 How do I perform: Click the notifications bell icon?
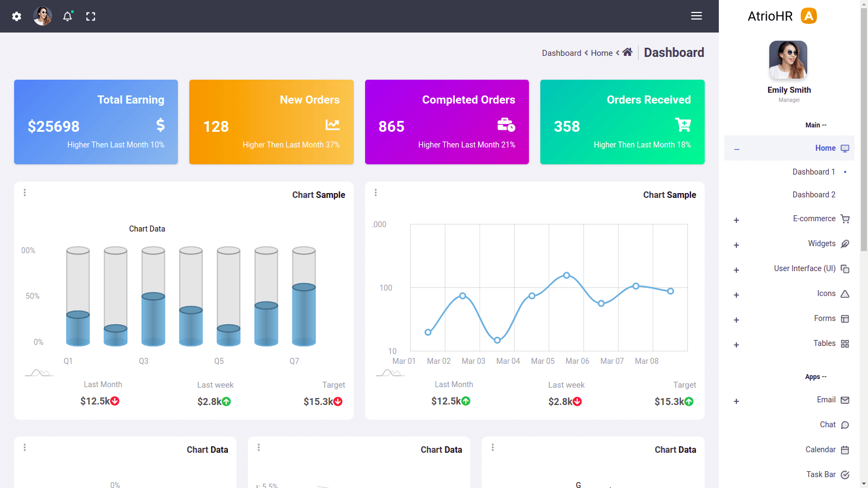point(67,16)
